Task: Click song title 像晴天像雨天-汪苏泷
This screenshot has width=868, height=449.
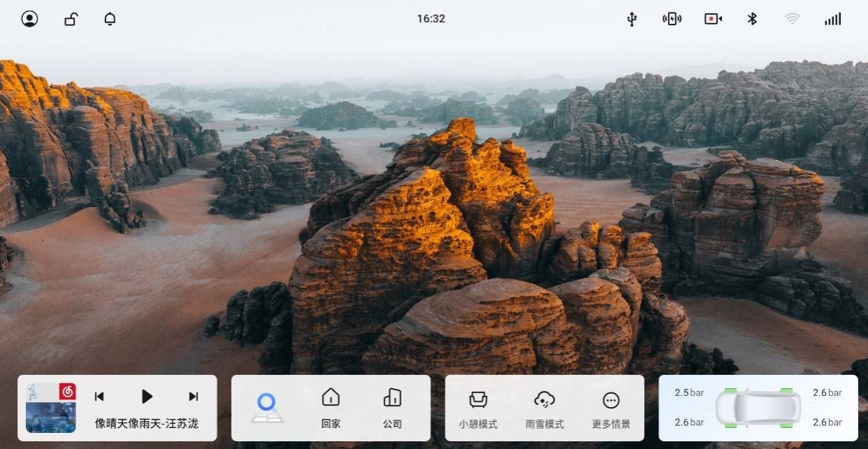Action: click(147, 424)
